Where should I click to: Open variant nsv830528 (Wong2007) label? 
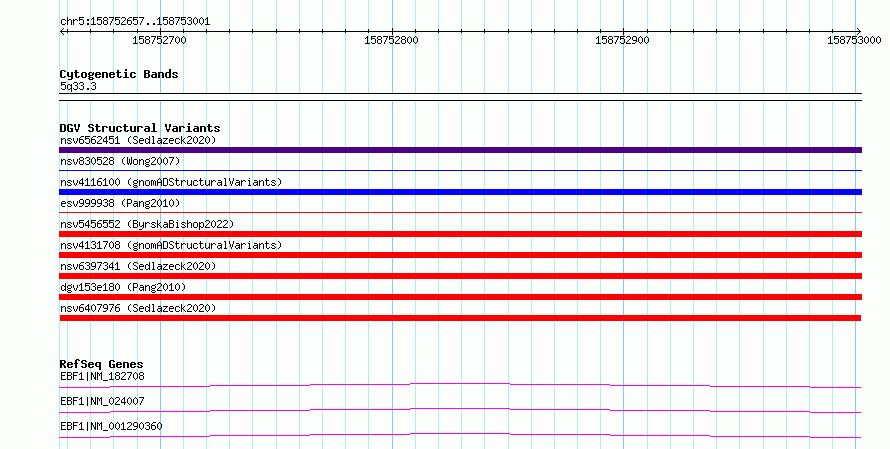pos(120,161)
